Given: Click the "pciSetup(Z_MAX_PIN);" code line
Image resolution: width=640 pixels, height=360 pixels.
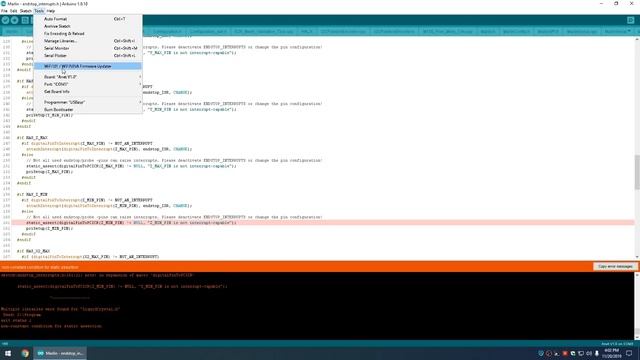Looking at the screenshot, I should pyautogui.click(x=49, y=172).
